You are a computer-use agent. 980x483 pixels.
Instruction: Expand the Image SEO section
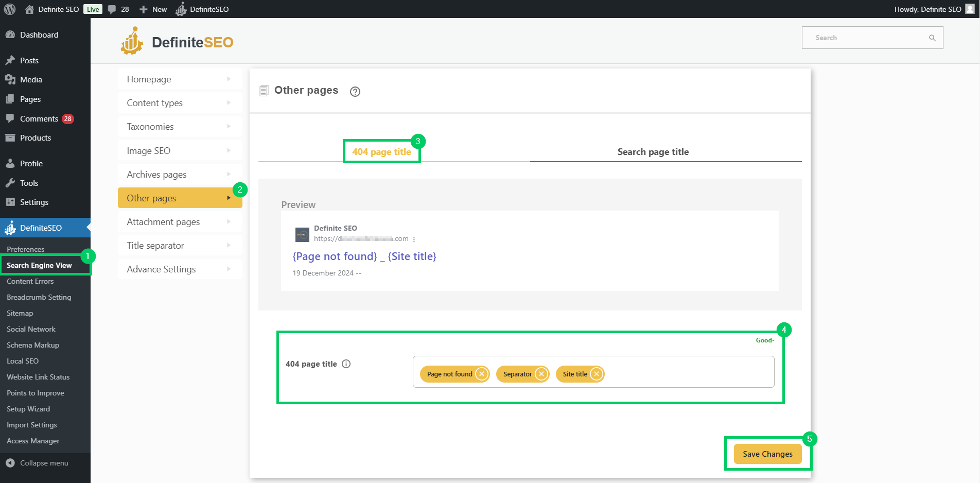[180, 150]
